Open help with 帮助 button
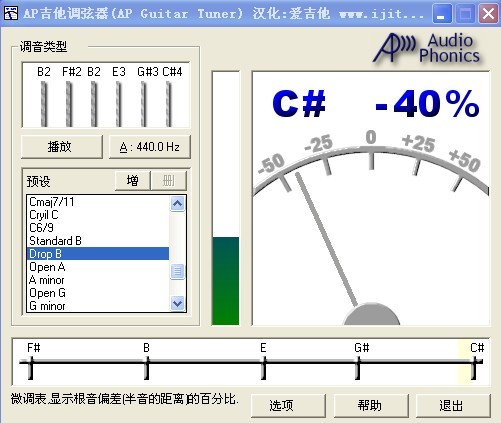Viewport: 501px width, 423px height. click(x=371, y=405)
